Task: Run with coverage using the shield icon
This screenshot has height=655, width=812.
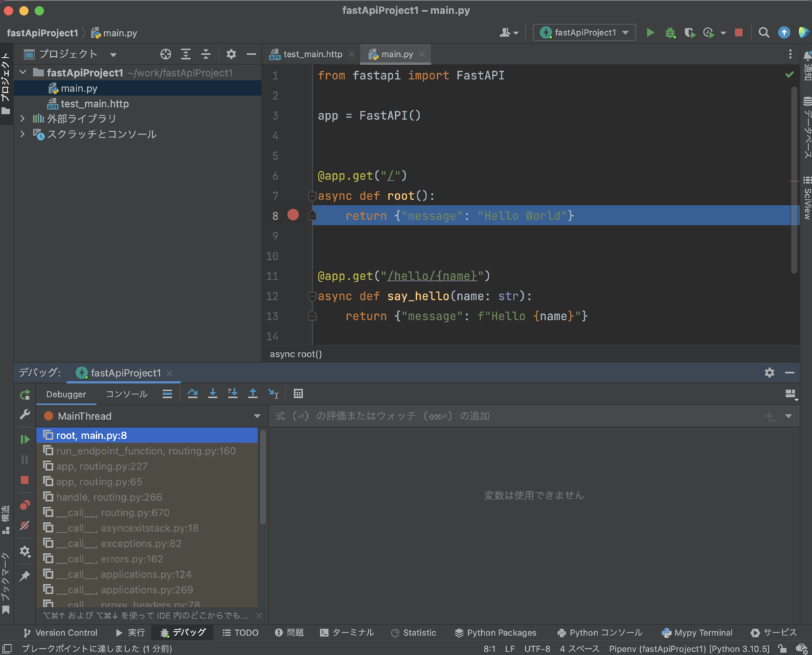Action: coord(690,32)
